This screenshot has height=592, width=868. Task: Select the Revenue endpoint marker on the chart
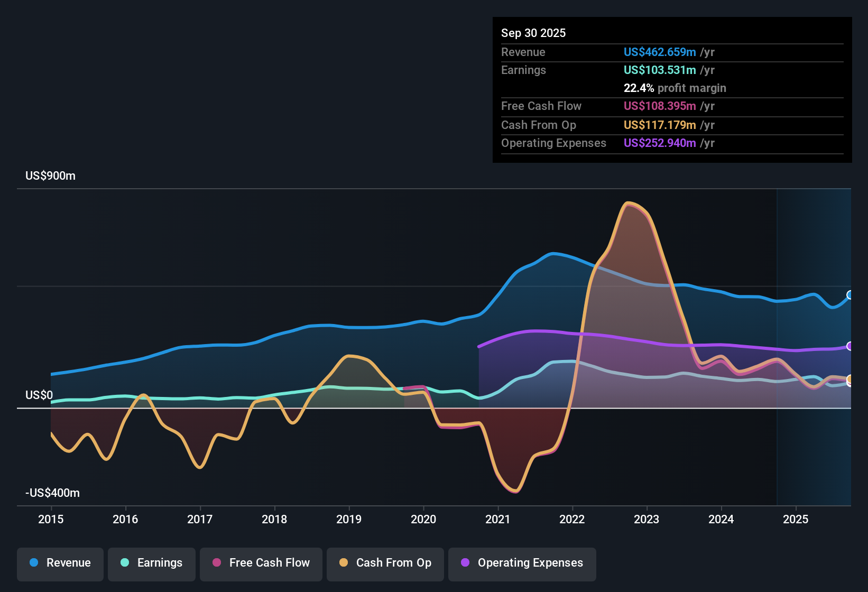(x=849, y=295)
